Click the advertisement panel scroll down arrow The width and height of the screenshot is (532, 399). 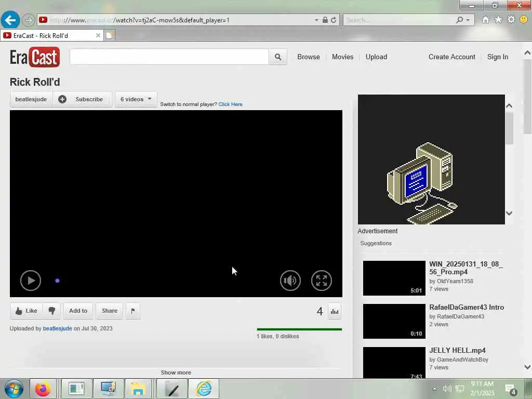coord(509,213)
